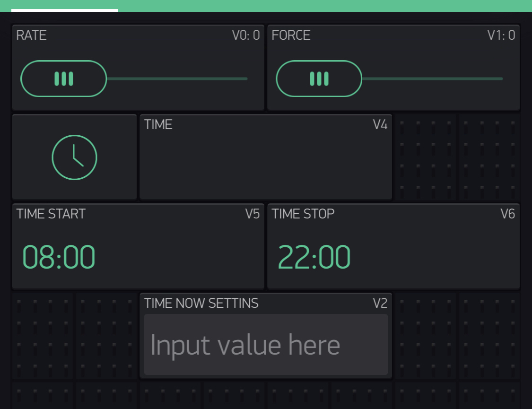
Task: Select the TIME display widget title
Action: click(158, 125)
